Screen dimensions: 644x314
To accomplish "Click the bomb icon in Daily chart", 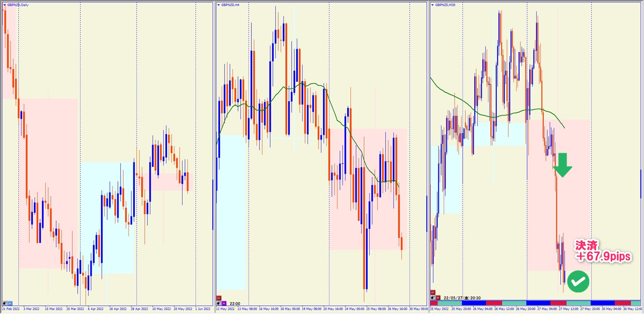I will coord(5,303).
